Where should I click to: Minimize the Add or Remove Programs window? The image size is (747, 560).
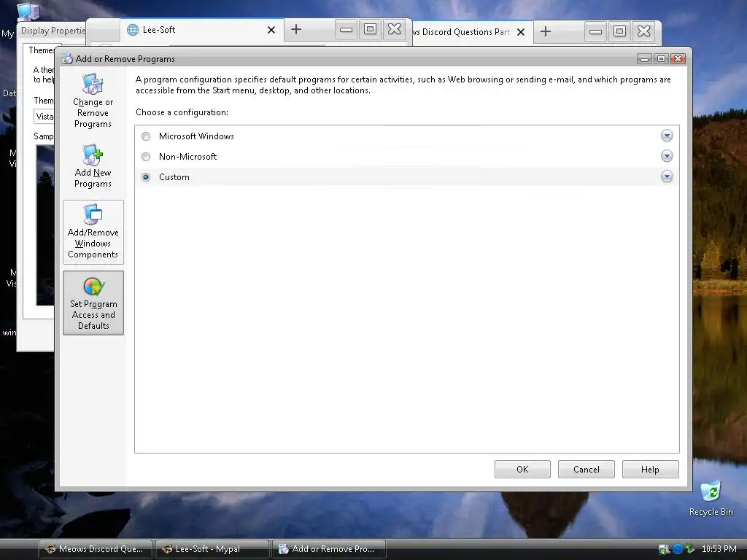tap(645, 58)
